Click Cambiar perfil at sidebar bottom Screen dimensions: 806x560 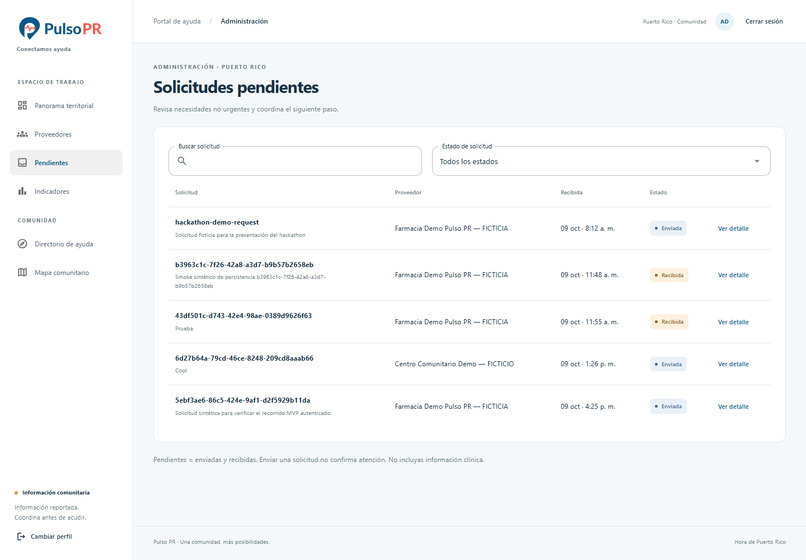pos(45,536)
